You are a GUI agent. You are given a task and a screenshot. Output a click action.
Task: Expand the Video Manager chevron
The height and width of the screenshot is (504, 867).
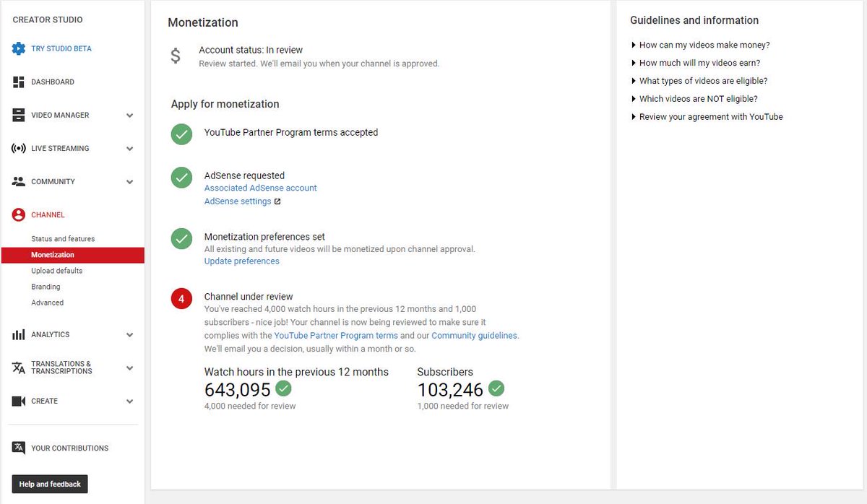(130, 116)
